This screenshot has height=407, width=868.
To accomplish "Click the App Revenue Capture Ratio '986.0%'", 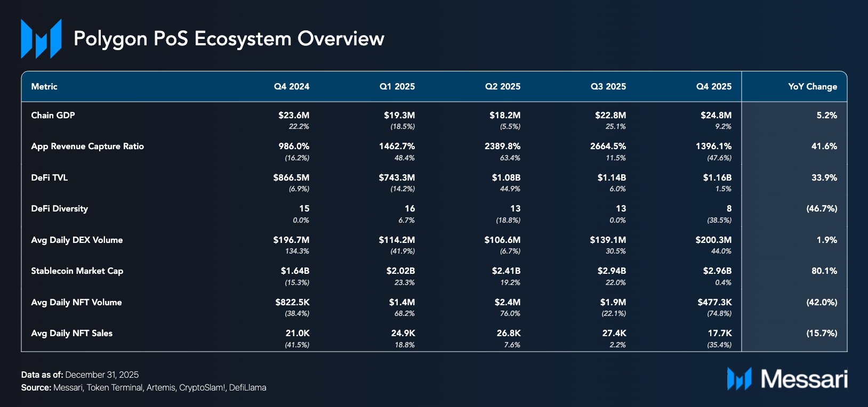I will pos(294,146).
